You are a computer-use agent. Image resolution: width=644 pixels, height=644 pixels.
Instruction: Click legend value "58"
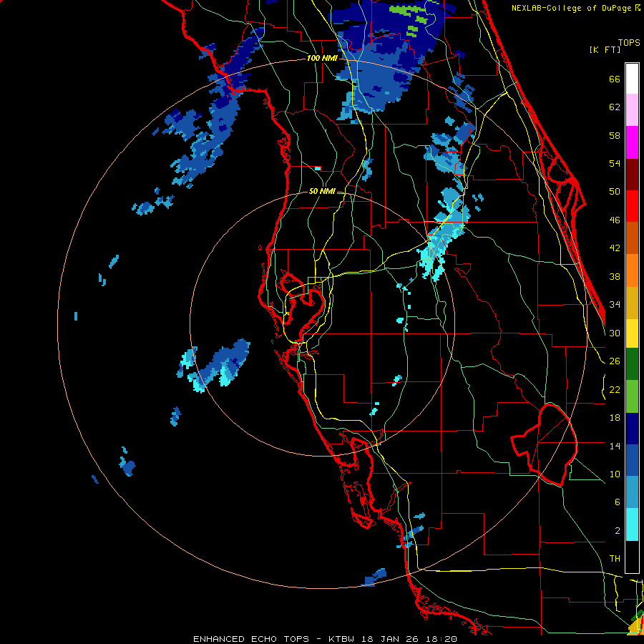click(x=615, y=135)
